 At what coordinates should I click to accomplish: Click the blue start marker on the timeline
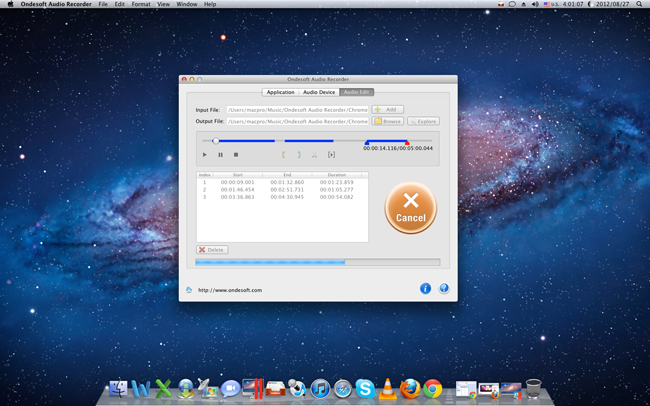[366, 143]
